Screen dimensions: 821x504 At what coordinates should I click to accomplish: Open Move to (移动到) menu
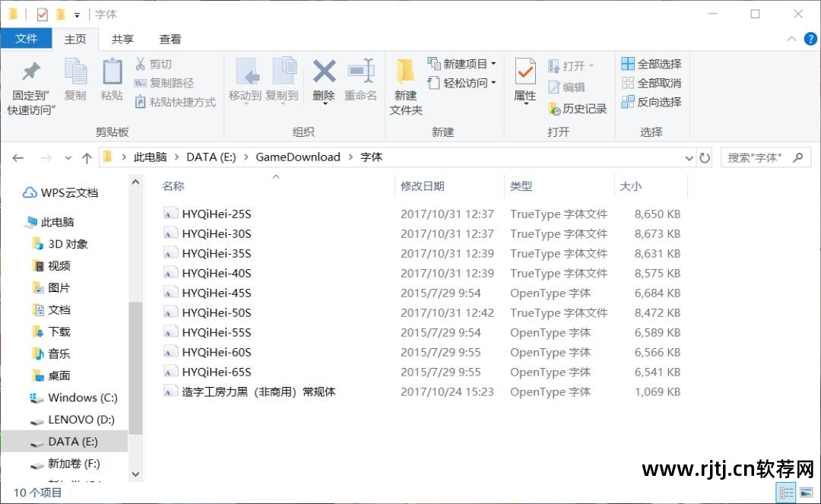(245, 81)
